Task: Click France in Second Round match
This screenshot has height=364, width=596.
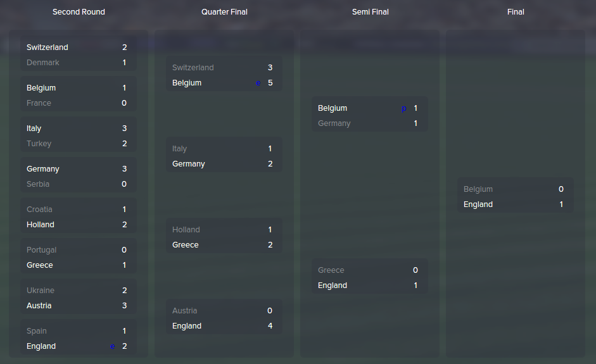Action: [39, 103]
